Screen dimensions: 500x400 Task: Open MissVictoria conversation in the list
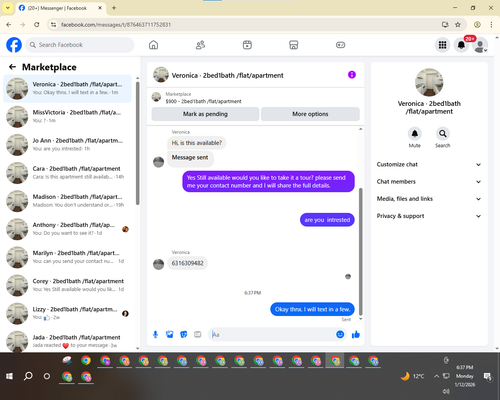67,117
